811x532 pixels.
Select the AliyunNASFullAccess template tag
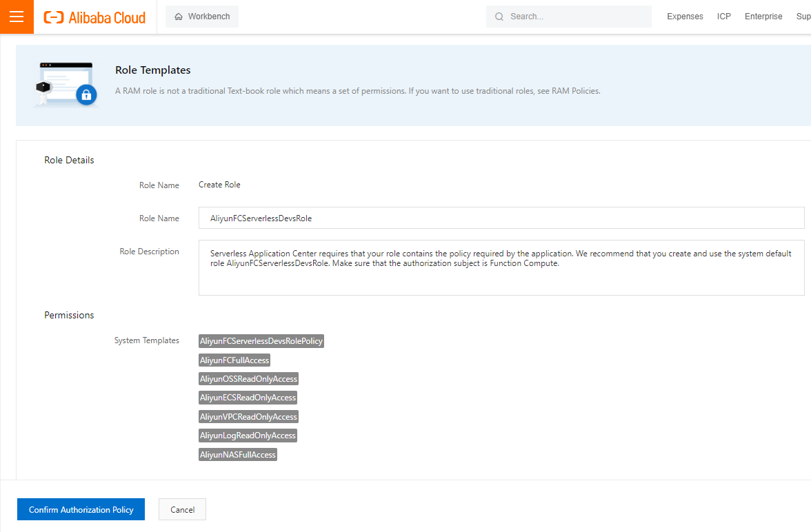click(x=238, y=454)
